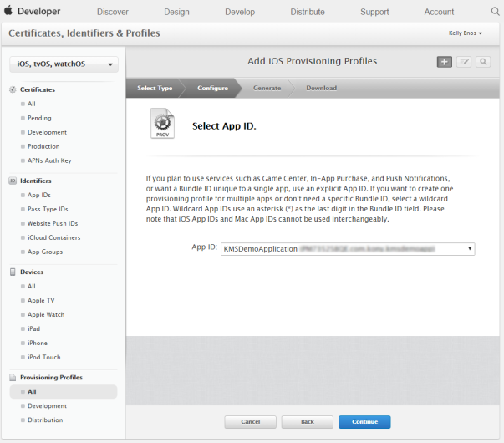
Task: Open the Distribute menu
Action: pyautogui.click(x=308, y=12)
